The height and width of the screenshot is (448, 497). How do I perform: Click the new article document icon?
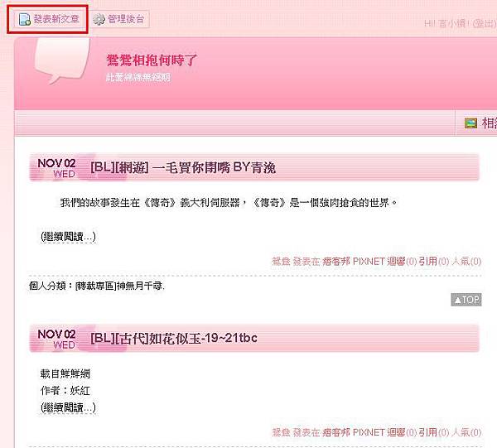24,19
